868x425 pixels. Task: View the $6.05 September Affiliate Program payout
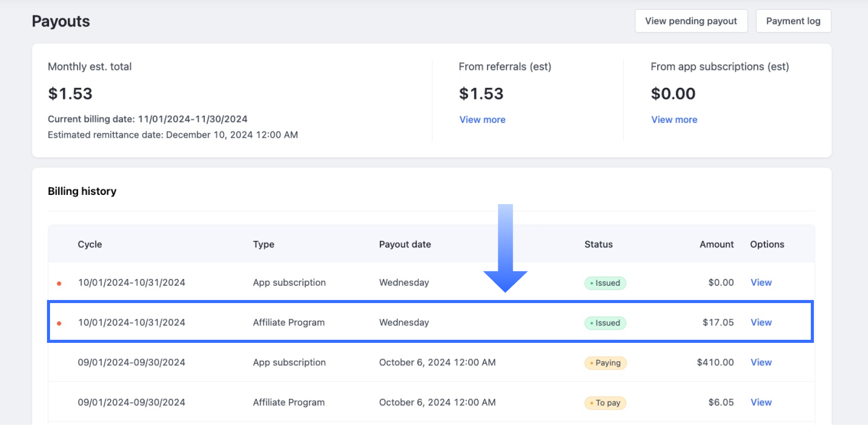point(761,403)
